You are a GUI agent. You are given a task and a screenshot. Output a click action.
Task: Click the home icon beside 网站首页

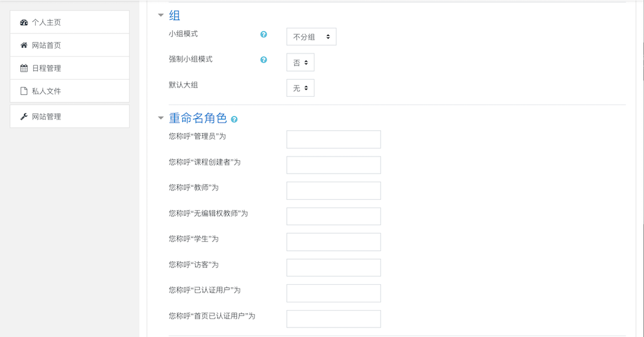(x=24, y=45)
